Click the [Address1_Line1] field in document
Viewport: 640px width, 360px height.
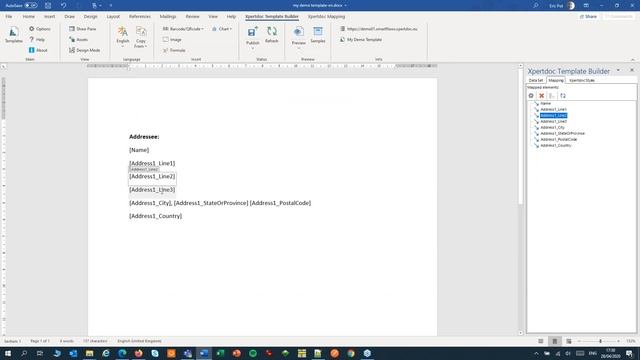click(152, 163)
